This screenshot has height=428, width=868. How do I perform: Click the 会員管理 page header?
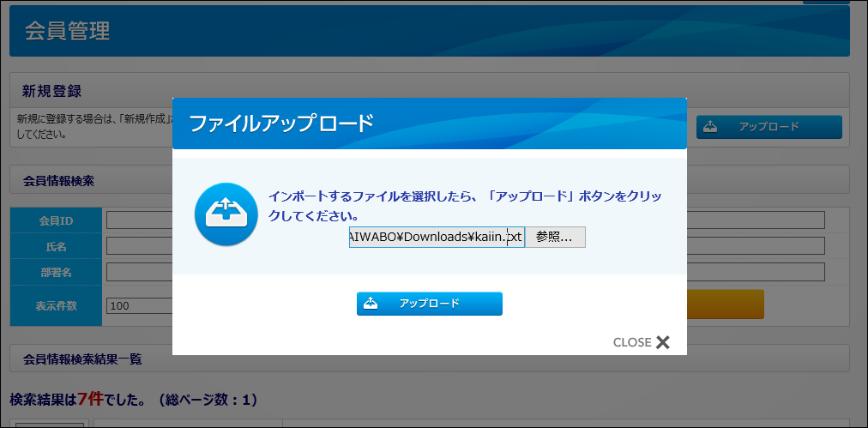[67, 32]
